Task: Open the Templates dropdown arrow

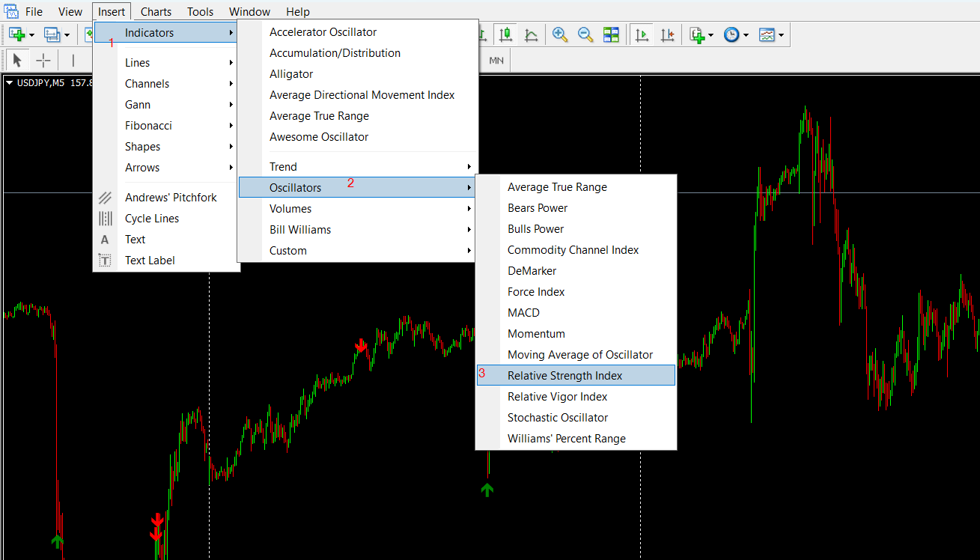Action: (781, 34)
